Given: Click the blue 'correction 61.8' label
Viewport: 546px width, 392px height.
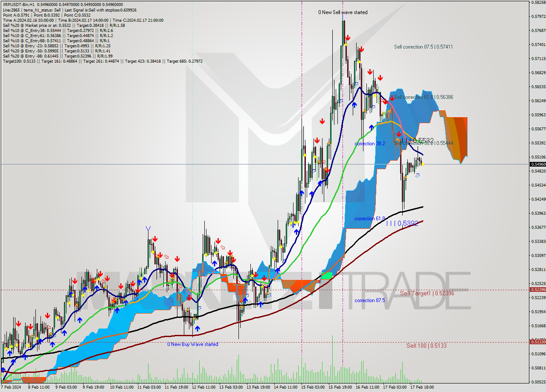Looking at the screenshot, I should (x=370, y=219).
